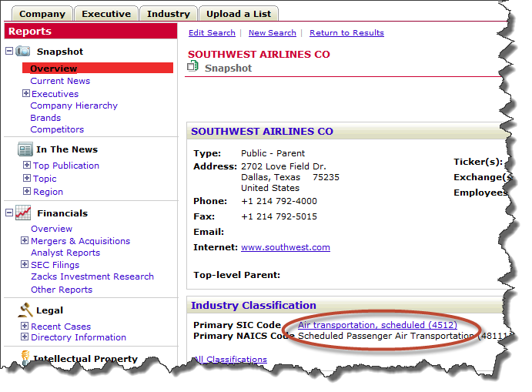Open Zacks Investment Research report
The height and width of the screenshot is (392, 532).
point(92,276)
